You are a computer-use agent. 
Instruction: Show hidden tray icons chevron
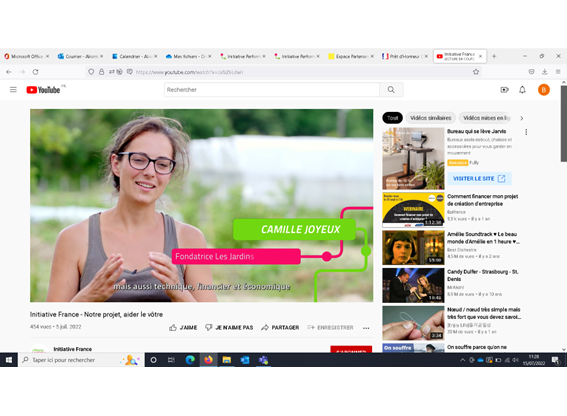462,360
